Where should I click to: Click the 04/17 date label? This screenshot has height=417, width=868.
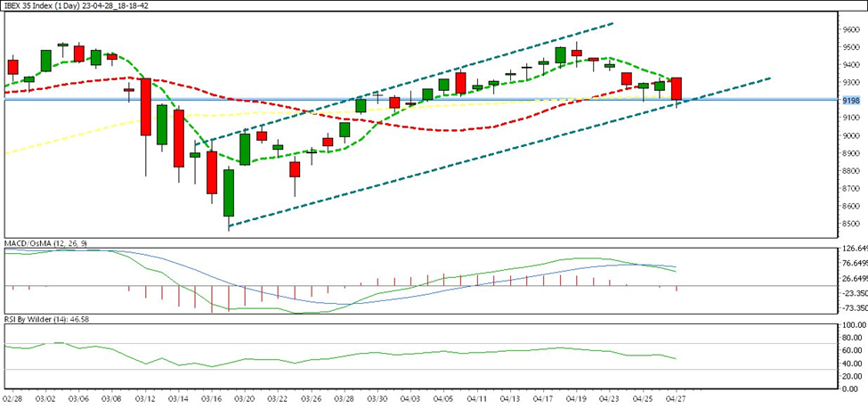(x=544, y=397)
